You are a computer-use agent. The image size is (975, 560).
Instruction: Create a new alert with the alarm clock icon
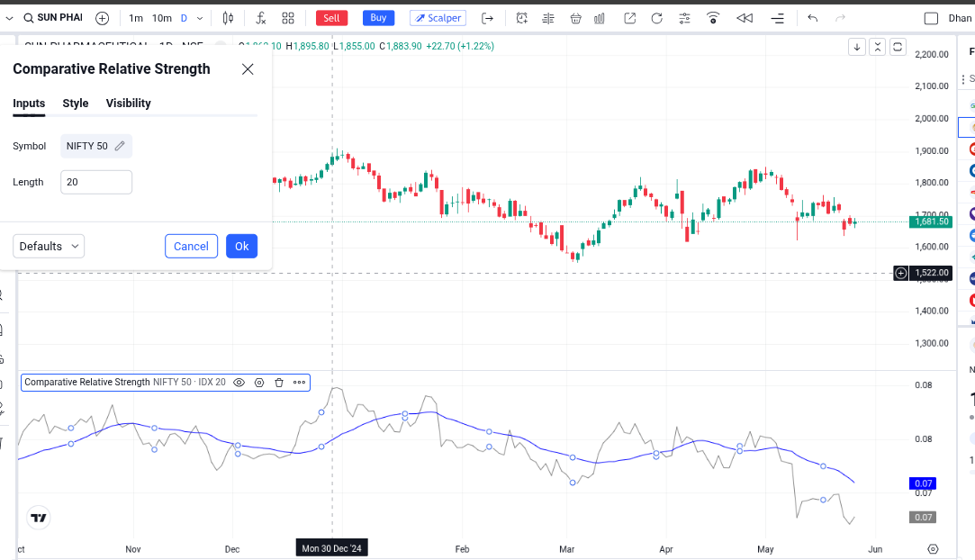click(521, 19)
